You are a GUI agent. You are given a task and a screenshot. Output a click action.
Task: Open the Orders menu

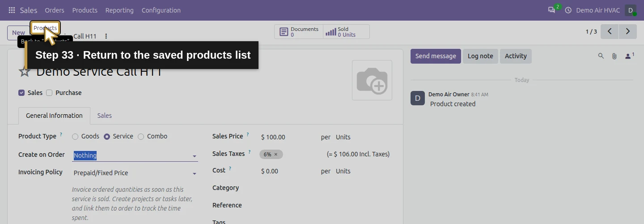click(55, 10)
